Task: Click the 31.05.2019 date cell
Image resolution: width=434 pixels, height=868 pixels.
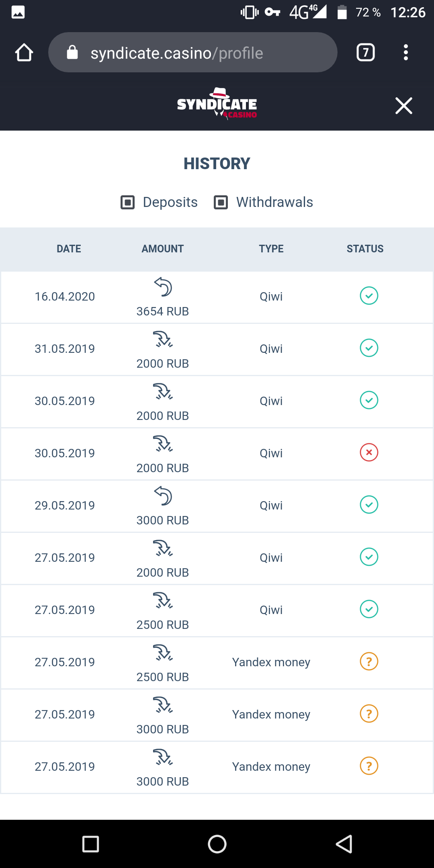Action: tap(65, 349)
